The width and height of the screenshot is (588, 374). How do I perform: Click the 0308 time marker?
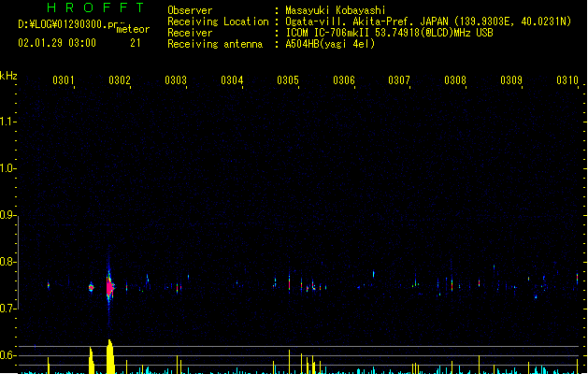click(455, 80)
